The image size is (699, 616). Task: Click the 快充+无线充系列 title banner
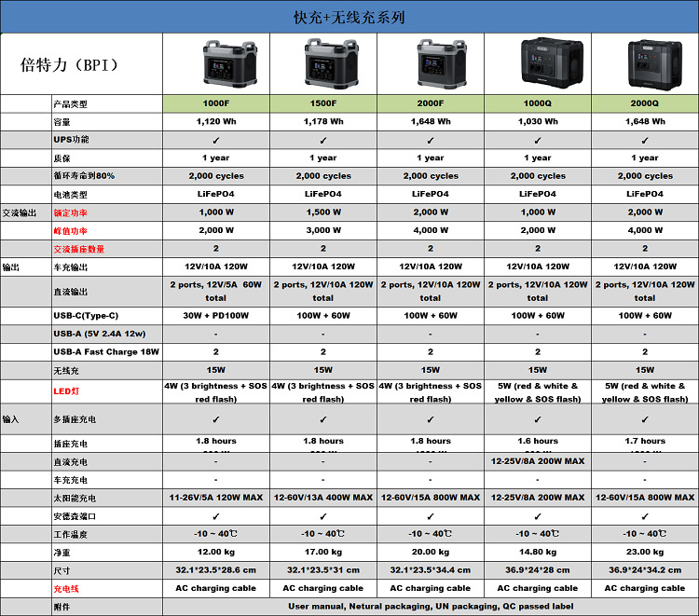click(x=349, y=17)
